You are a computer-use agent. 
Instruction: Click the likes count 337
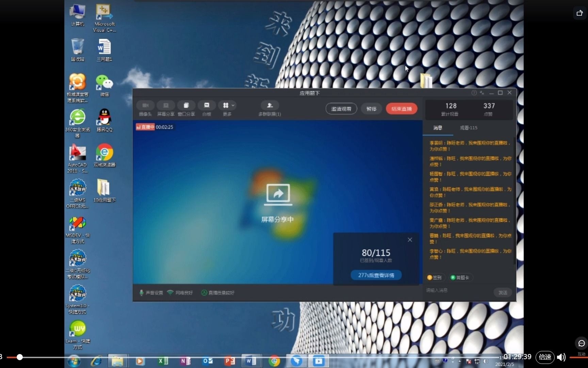pos(489,106)
